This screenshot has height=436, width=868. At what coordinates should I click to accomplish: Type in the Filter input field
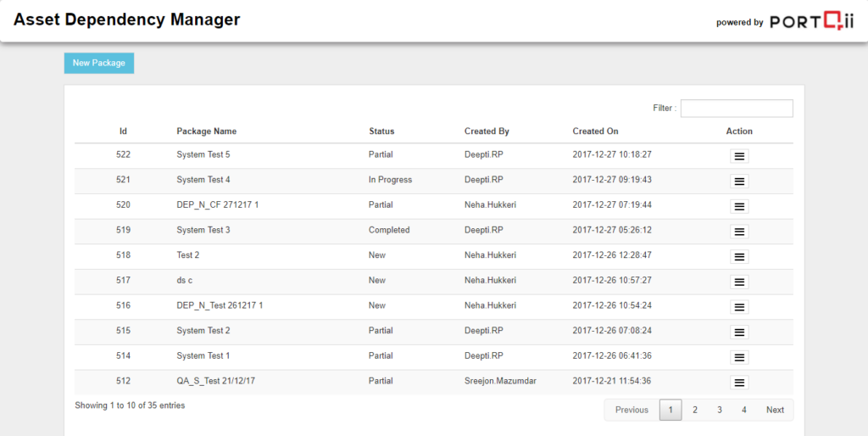pos(736,109)
